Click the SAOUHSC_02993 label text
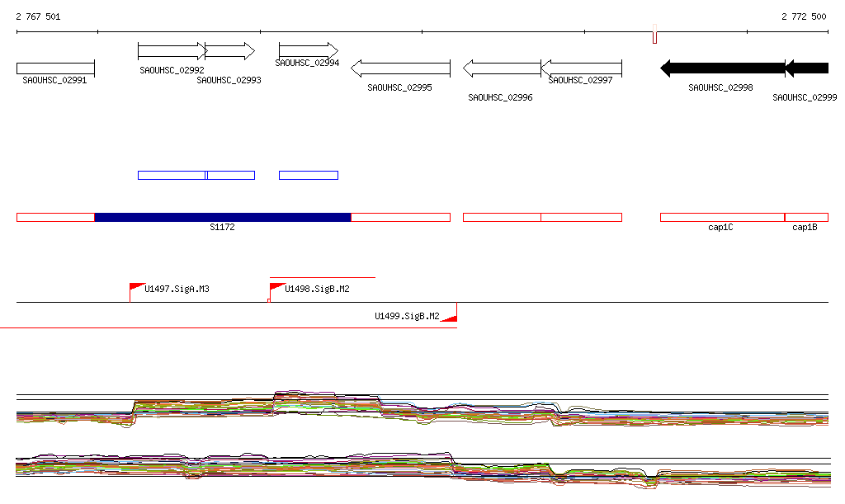The height and width of the screenshot is (504, 845). point(229,80)
